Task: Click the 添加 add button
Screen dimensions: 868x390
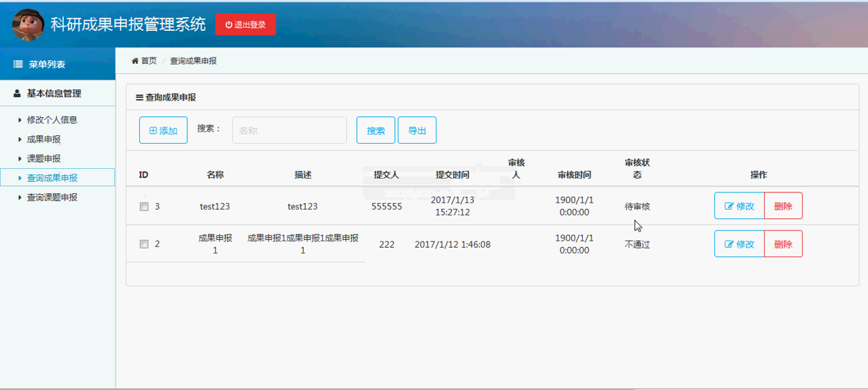Action: click(163, 130)
